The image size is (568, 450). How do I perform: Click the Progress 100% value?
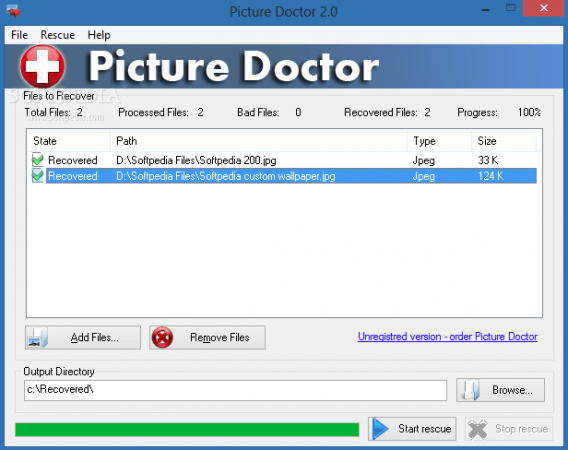coord(529,112)
